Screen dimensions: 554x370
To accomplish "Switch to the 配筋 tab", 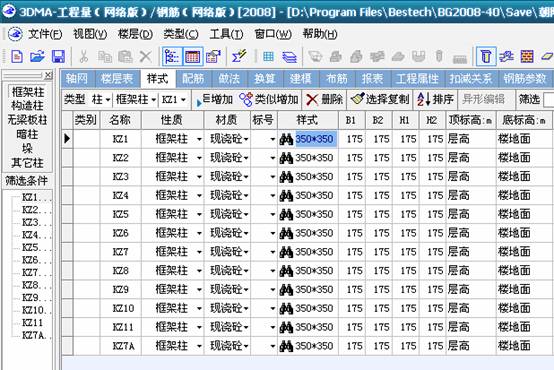I will coord(193,78).
